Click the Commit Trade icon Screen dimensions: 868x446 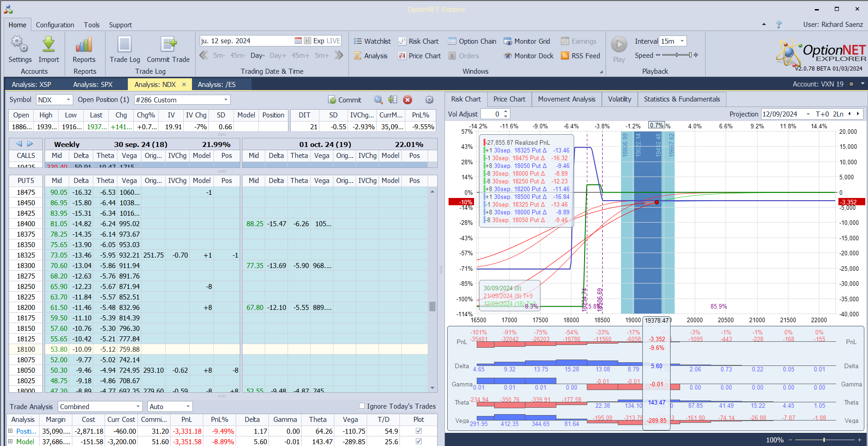click(168, 45)
